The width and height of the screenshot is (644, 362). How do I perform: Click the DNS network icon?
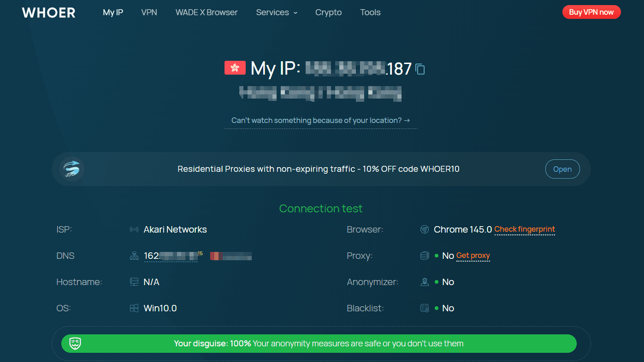(x=134, y=256)
